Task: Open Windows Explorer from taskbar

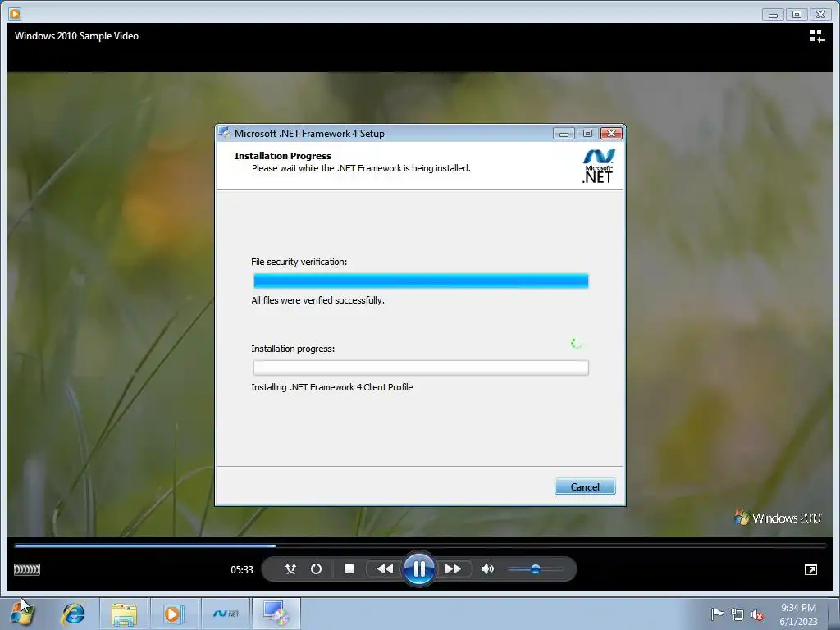Action: (x=124, y=614)
